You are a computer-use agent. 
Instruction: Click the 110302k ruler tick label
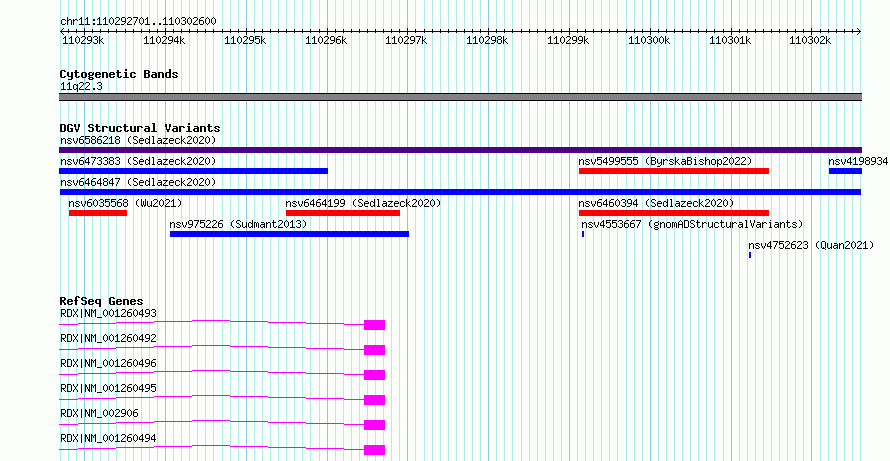click(x=811, y=41)
